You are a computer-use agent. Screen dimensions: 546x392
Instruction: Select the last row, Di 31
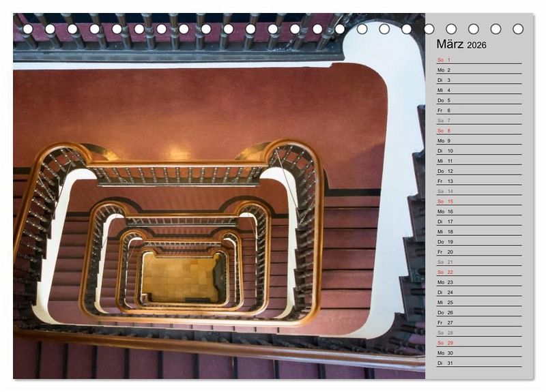coord(478,363)
